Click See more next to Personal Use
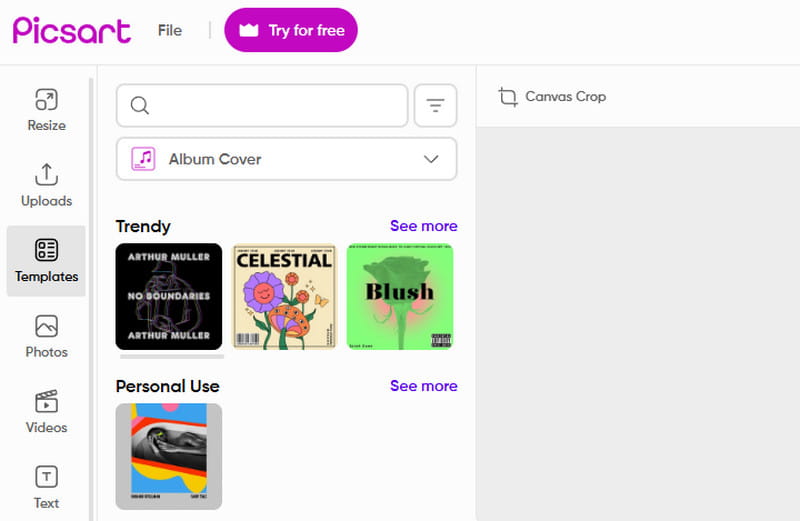 pyautogui.click(x=423, y=386)
